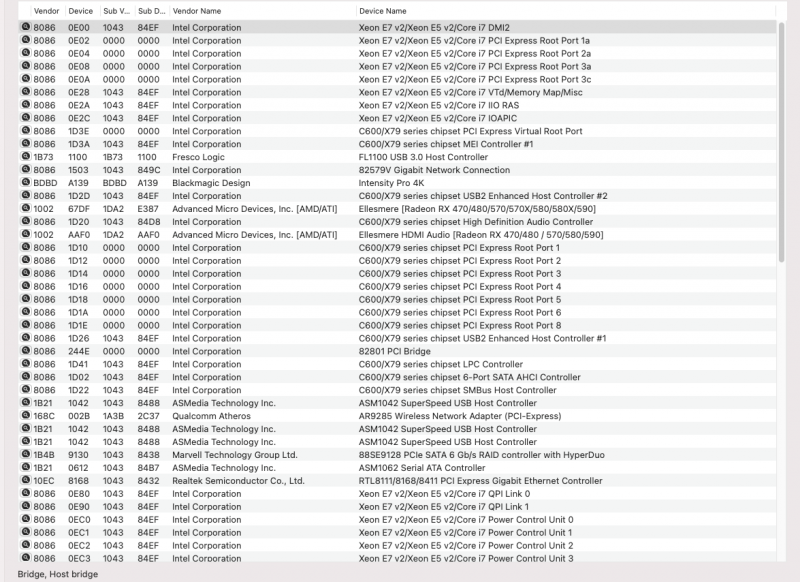Click vendor ID 168C cell
Screen dimensions: 800x582
(44, 416)
